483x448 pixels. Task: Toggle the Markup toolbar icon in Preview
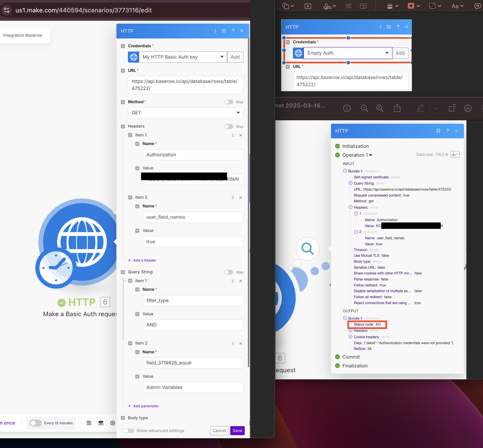point(468,108)
